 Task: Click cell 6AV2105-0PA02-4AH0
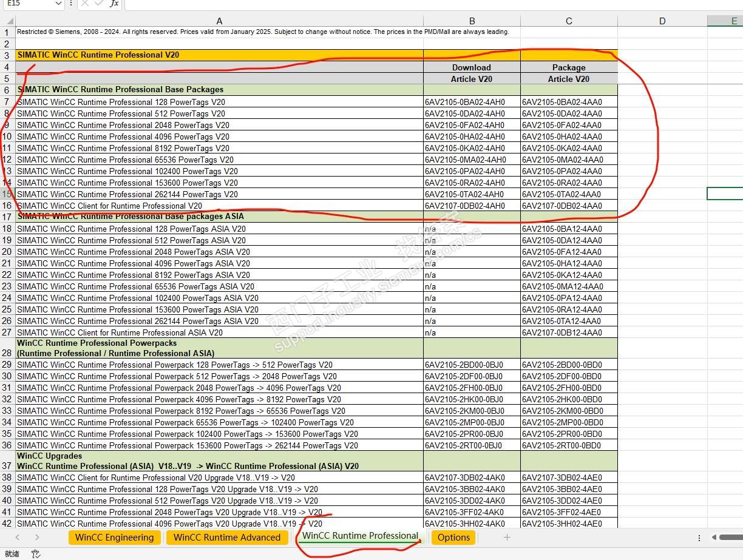[x=472, y=171]
